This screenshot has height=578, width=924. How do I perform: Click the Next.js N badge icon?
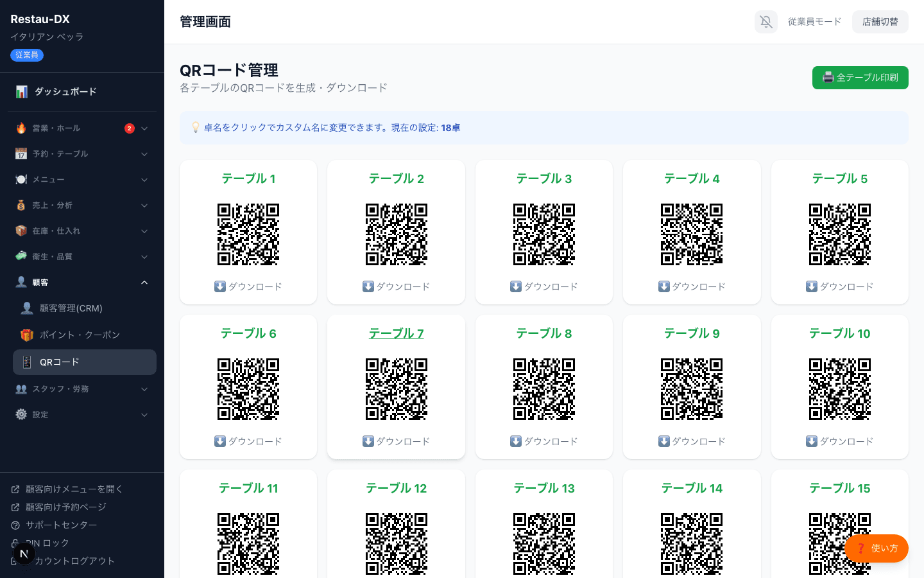coord(24,554)
